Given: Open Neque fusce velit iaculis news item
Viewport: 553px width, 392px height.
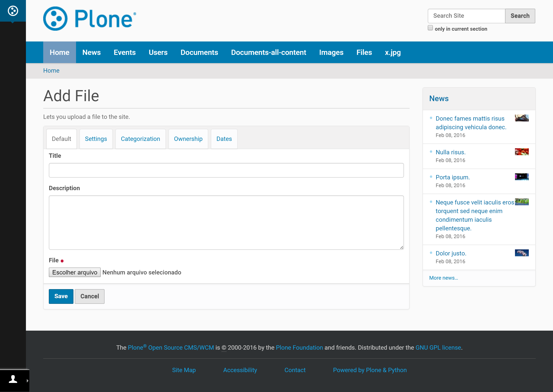Looking at the screenshot, I should [x=475, y=215].
